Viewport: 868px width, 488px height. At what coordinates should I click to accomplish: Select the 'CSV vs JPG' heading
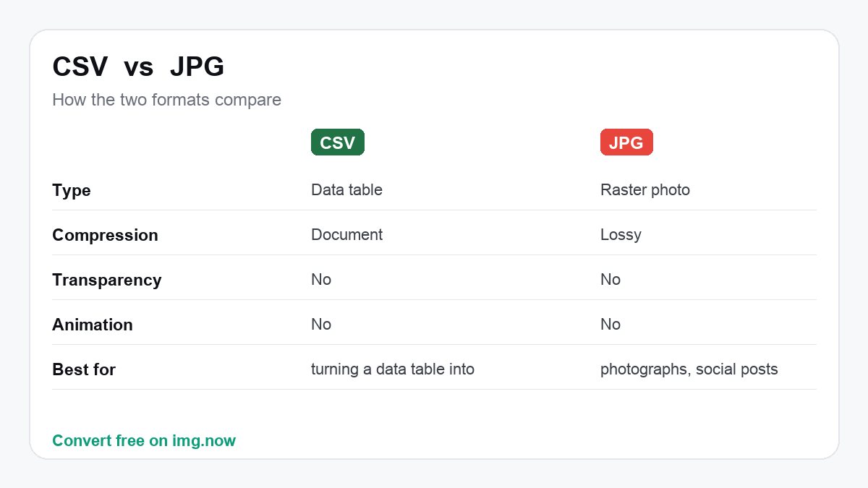point(138,67)
